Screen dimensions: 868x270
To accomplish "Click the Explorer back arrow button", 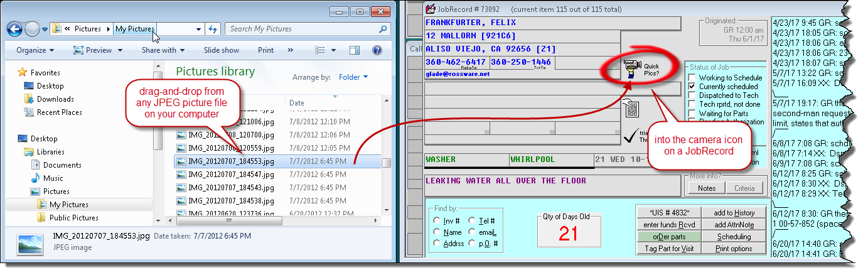I will coord(16,29).
